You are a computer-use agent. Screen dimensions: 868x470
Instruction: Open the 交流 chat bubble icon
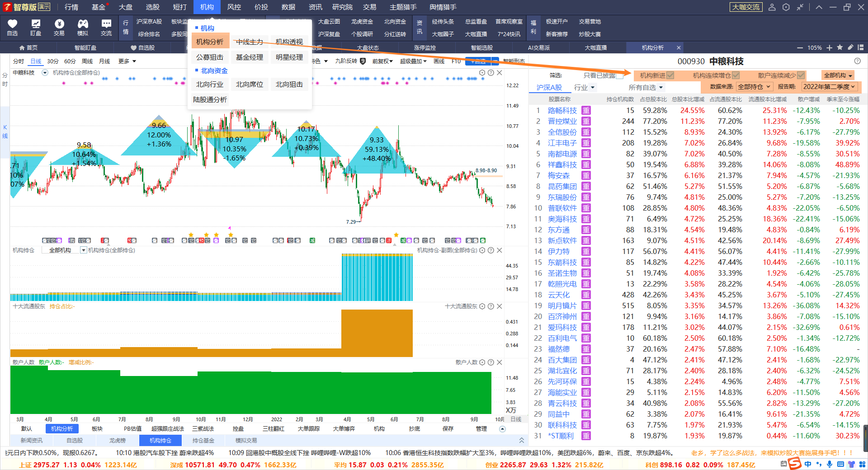tap(106, 24)
